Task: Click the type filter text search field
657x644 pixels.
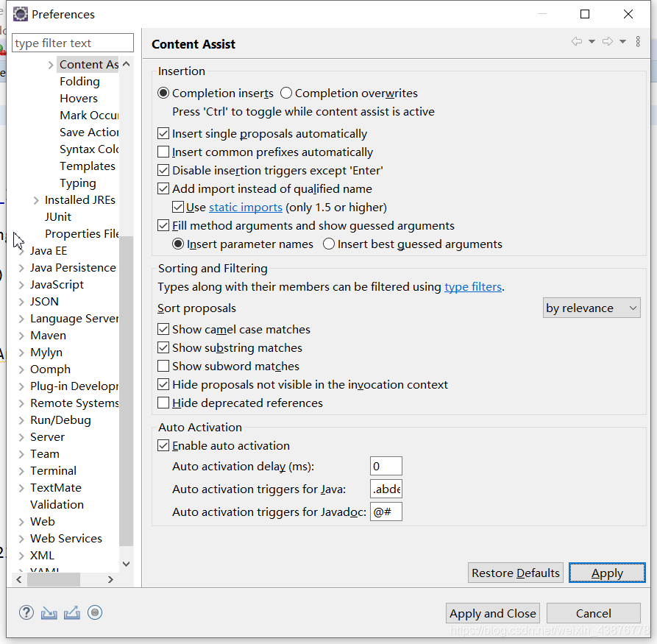Action: [73, 43]
